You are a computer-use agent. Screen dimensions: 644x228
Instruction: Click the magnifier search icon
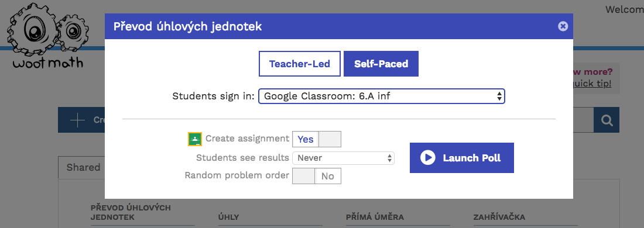pyautogui.click(x=607, y=120)
